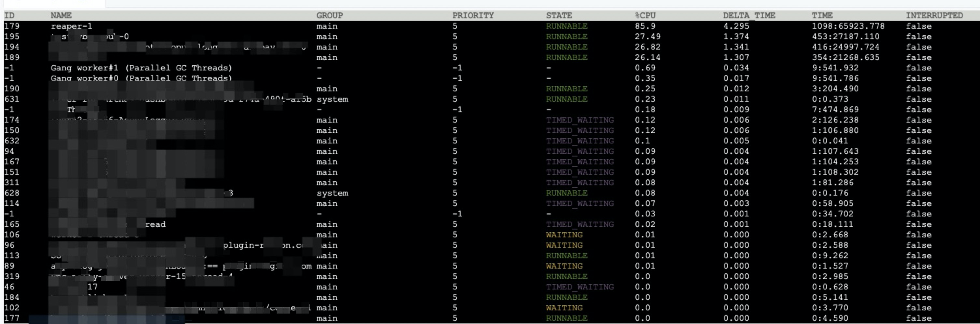This screenshot has height=324, width=980.
Task: Click the time value 0:4.590
Action: pyautogui.click(x=830, y=318)
